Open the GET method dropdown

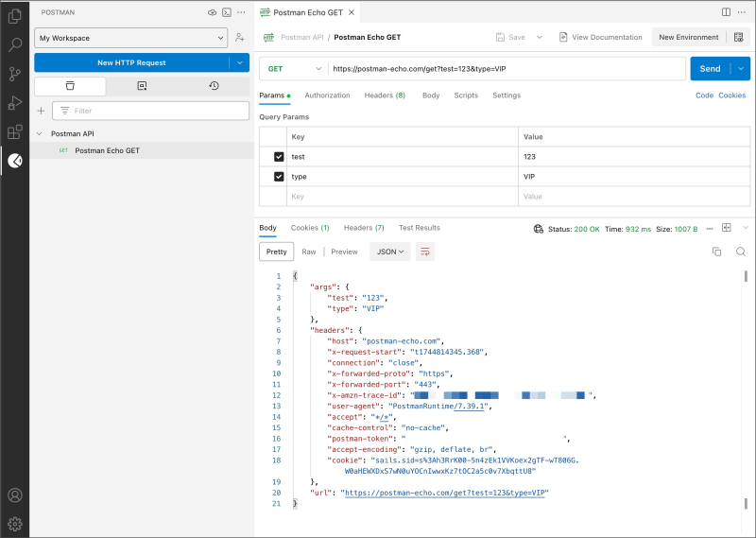[x=295, y=69]
